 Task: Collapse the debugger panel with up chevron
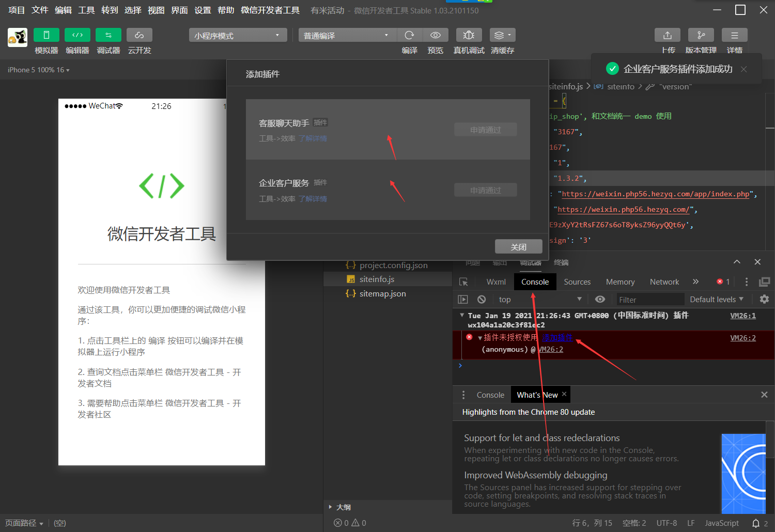coord(737,262)
